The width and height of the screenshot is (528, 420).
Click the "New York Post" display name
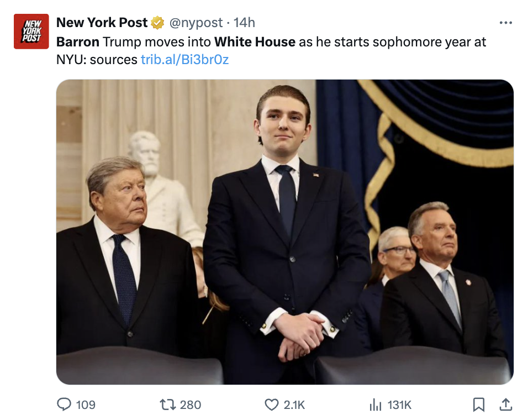(102, 23)
